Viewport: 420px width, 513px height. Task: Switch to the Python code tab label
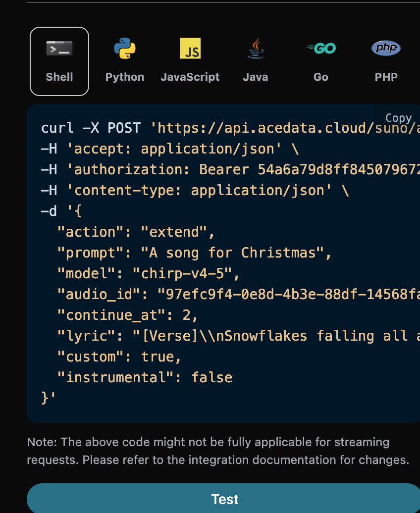[x=125, y=77]
